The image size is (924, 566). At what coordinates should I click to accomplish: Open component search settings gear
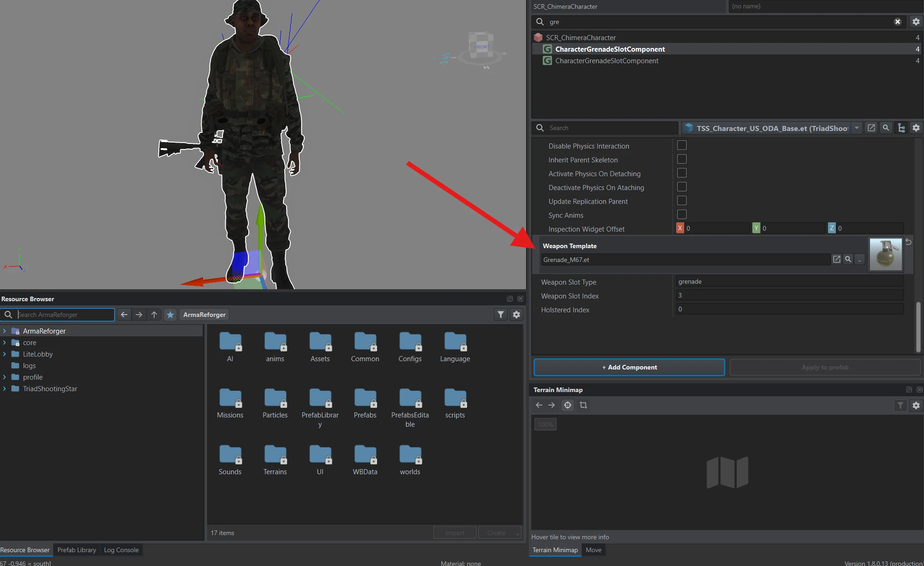(x=916, y=22)
